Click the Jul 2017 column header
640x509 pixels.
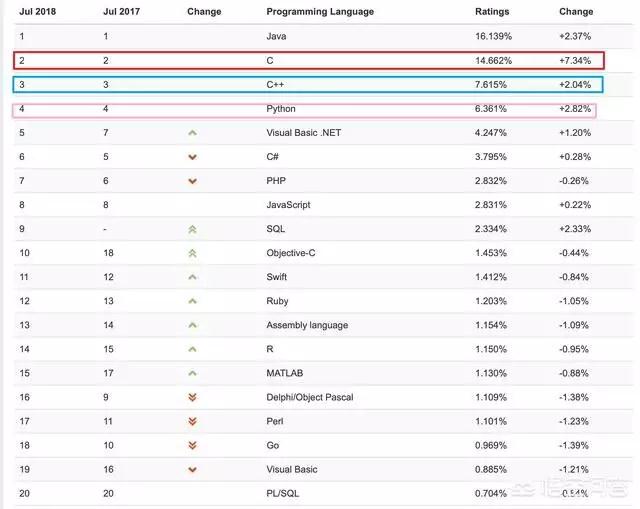click(120, 12)
